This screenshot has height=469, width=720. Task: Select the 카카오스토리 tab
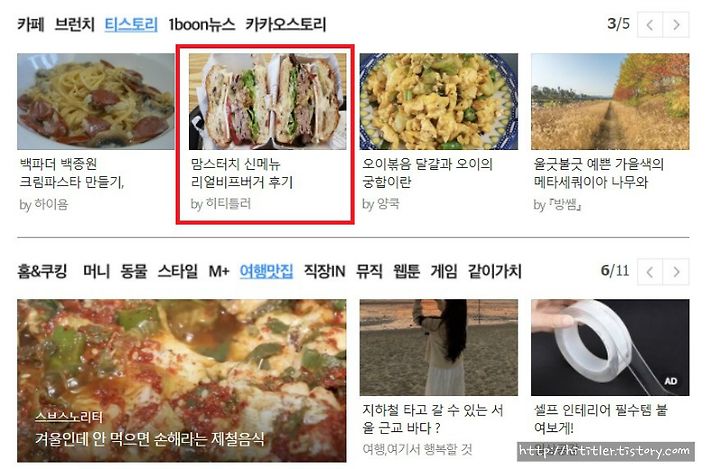click(286, 24)
